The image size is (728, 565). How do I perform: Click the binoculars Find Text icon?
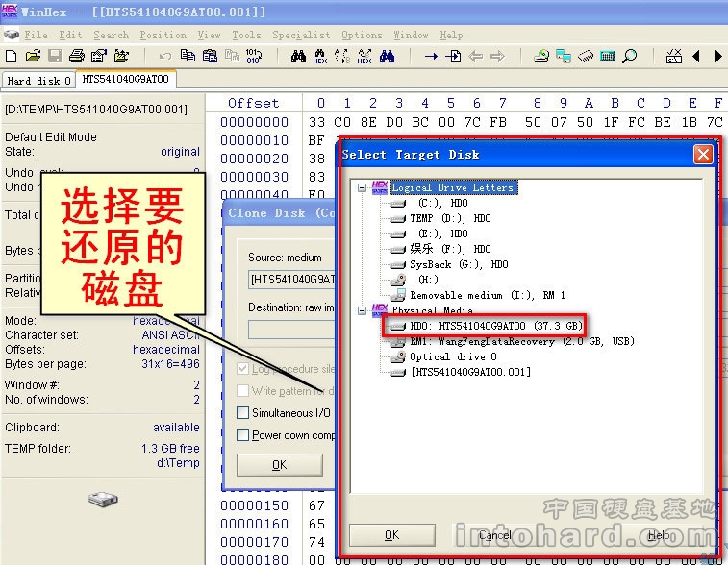click(x=297, y=57)
